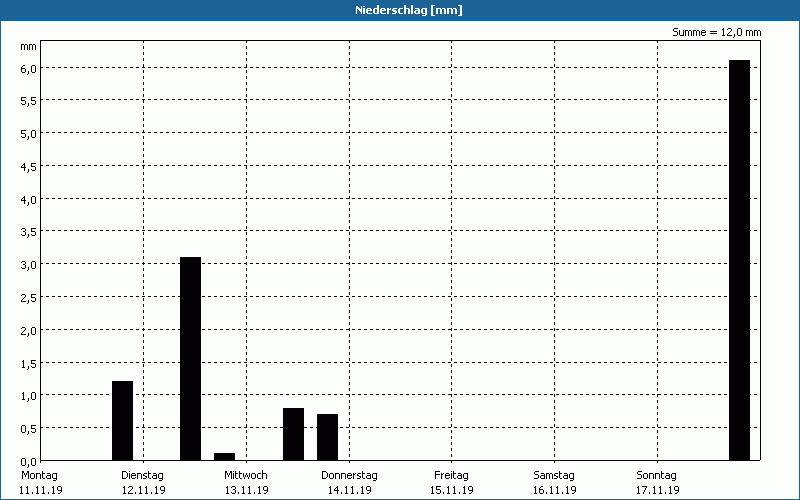The height and width of the screenshot is (500, 800).
Task: Click the 0,0 y-axis value
Action: point(29,462)
